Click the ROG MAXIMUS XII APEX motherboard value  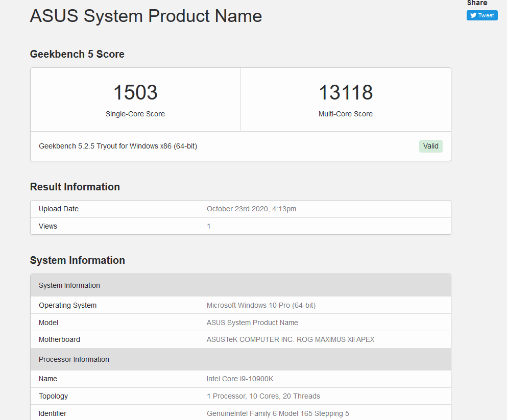tap(291, 339)
